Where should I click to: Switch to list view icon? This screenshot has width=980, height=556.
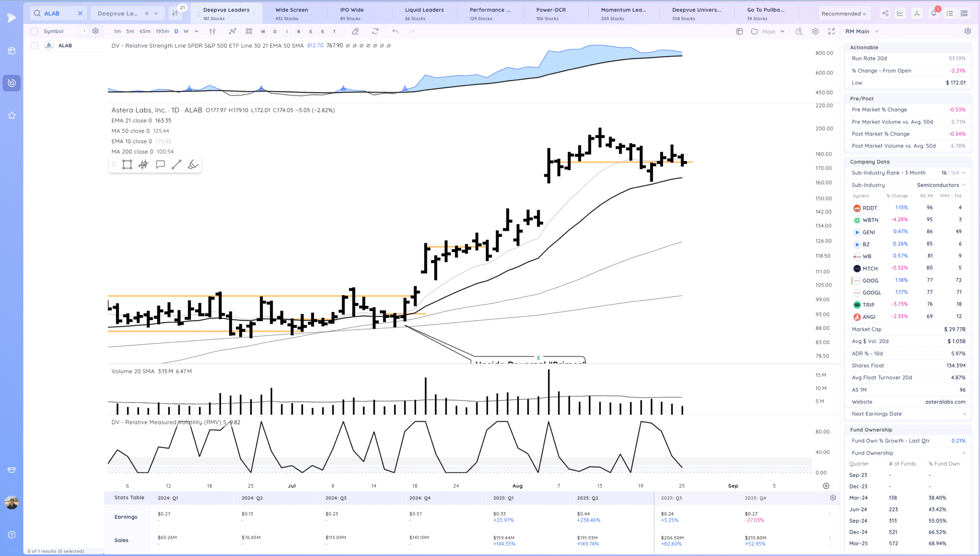tap(950, 13)
